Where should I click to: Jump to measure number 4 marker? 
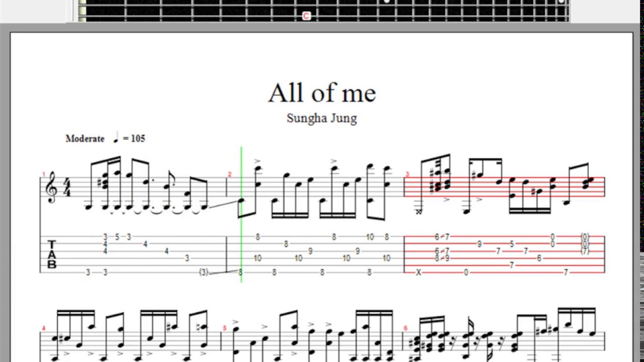click(x=44, y=328)
